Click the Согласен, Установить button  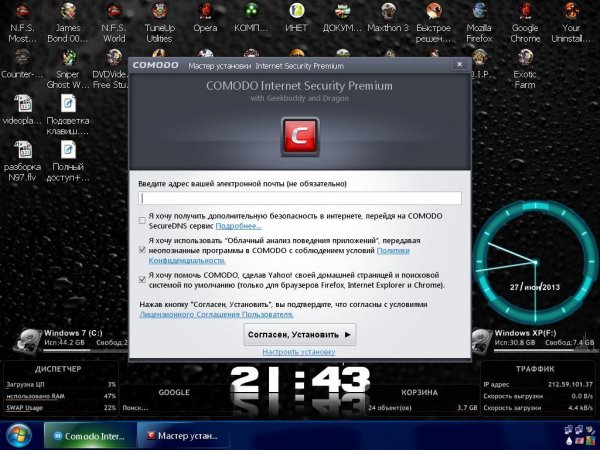[x=300, y=334]
